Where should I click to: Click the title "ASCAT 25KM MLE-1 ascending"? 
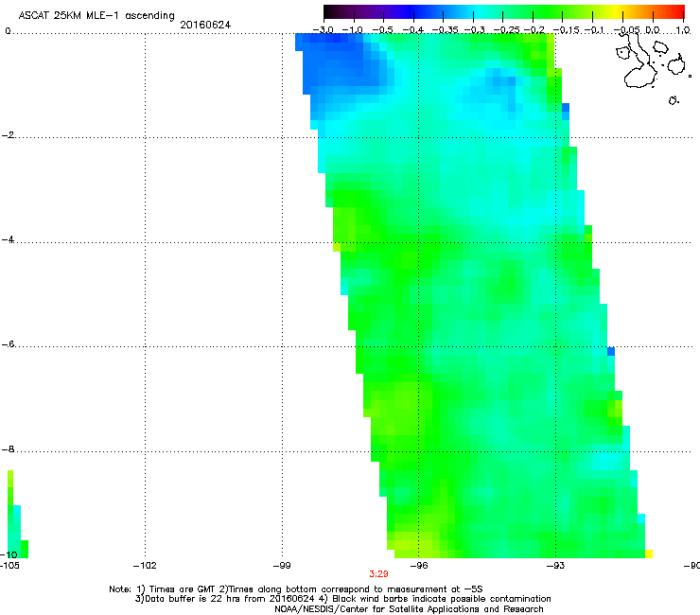pos(96,15)
